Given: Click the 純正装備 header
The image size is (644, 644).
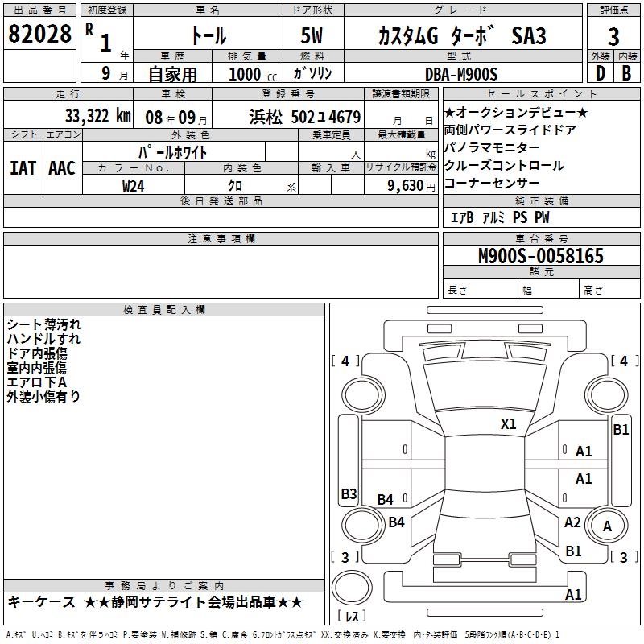Looking at the screenshot, I should pyautogui.click(x=541, y=200).
